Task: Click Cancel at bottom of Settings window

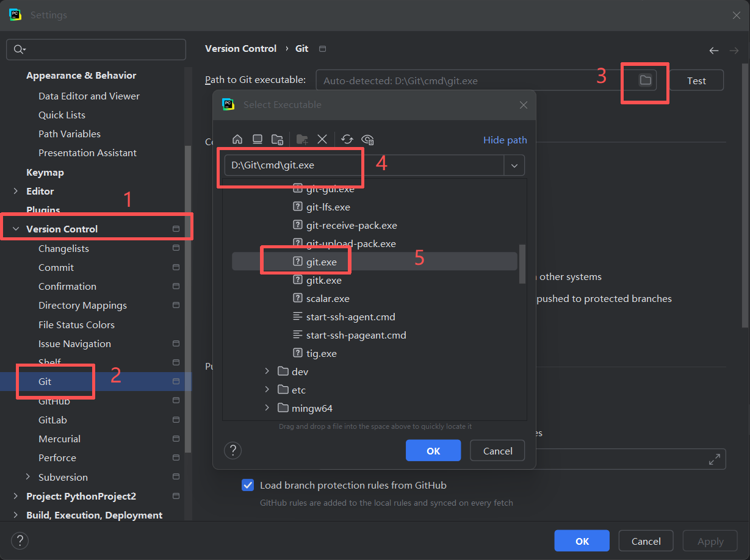Action: click(x=646, y=541)
